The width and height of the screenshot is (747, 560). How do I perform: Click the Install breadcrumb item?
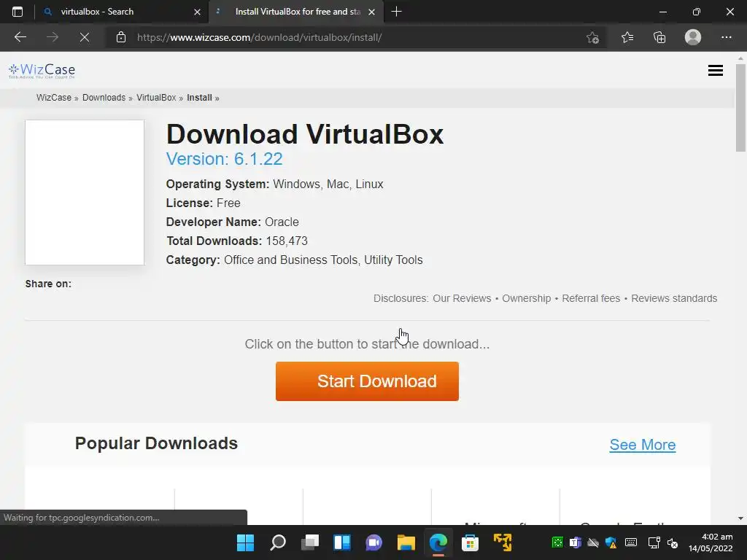click(199, 98)
